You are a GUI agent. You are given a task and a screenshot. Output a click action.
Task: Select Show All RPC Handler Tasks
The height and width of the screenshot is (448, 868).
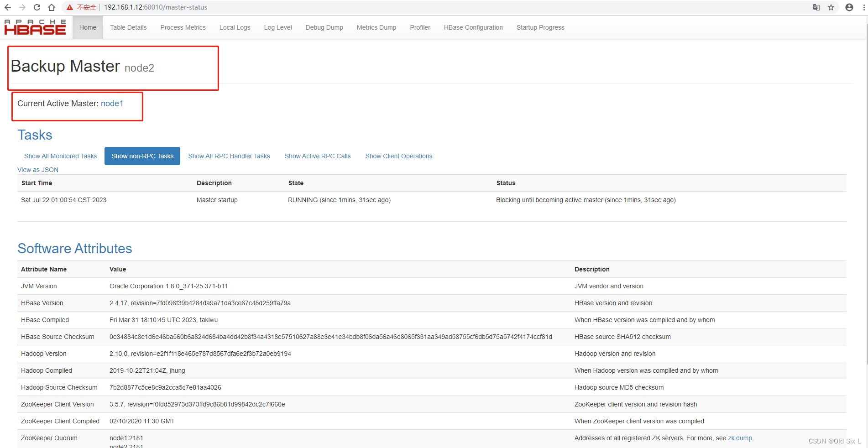[229, 156]
